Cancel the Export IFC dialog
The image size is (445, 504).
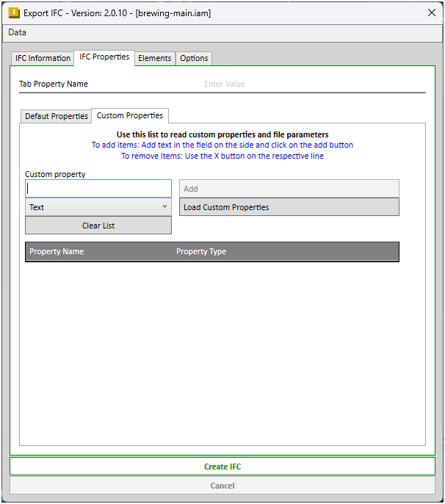(222, 486)
